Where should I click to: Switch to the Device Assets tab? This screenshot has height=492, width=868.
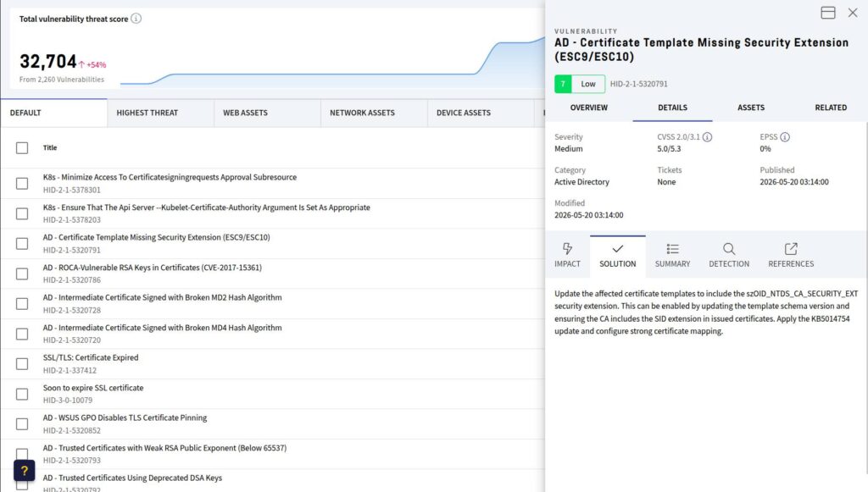point(481,113)
